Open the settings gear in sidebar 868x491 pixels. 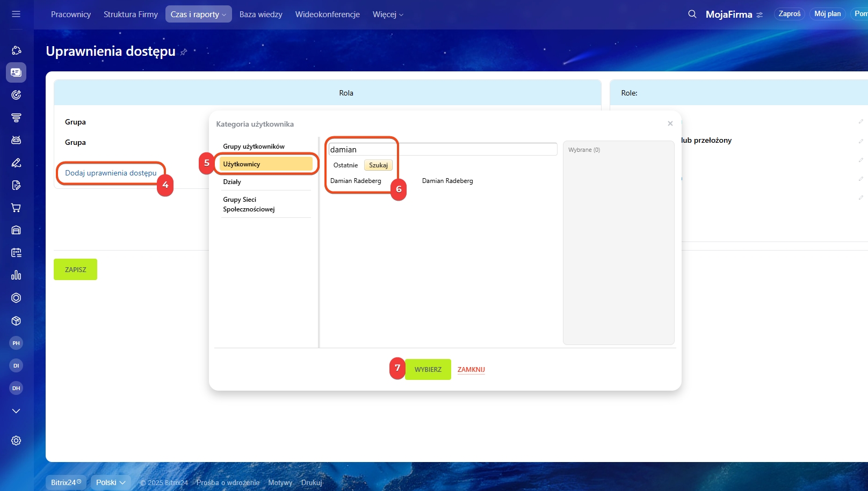click(16, 441)
